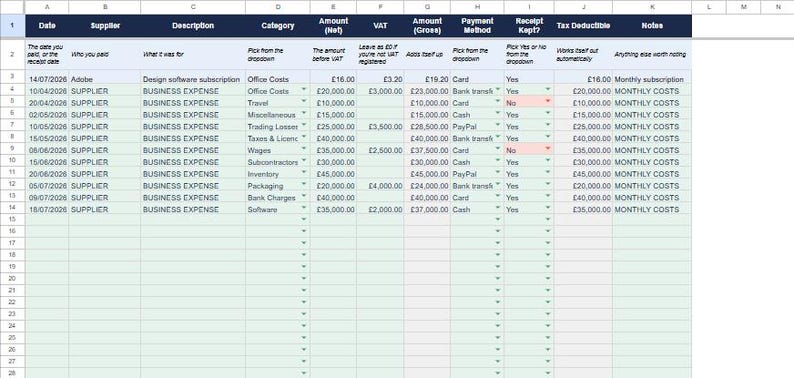The height and width of the screenshot is (378, 794).
Task: Click the empty Date cell in row 15
Action: click(47, 221)
